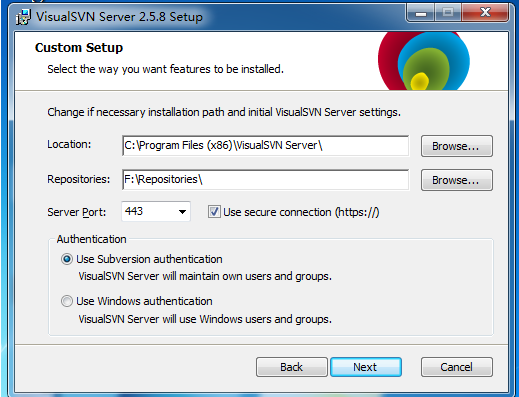
Task: Click the 'Location:' label
Action: point(69,144)
